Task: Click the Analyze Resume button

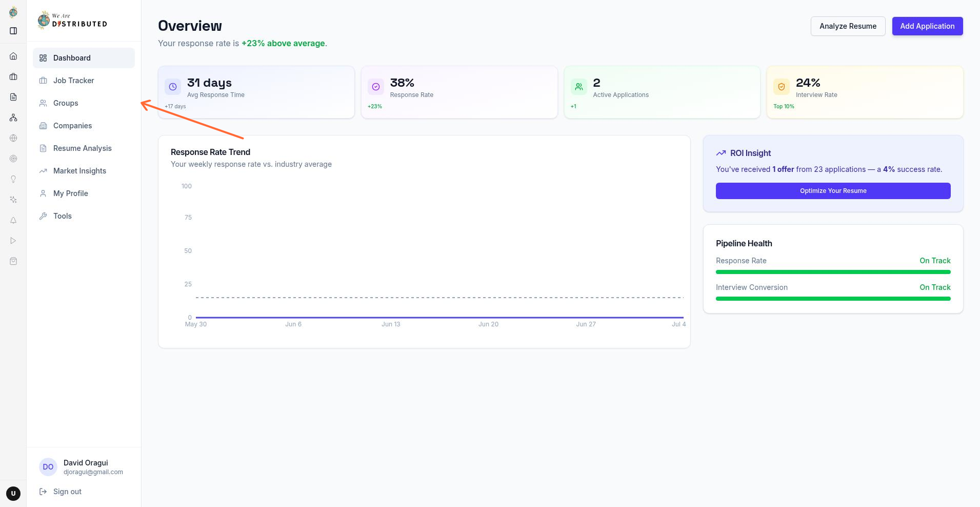Action: click(848, 26)
